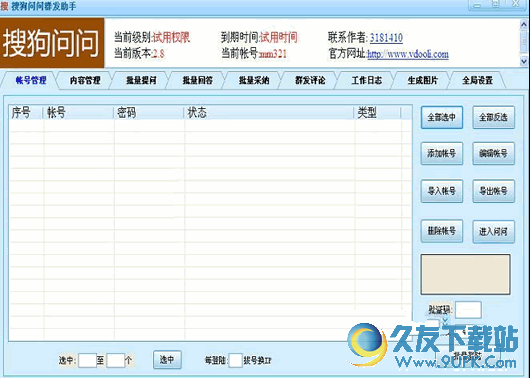Click the 全部反选 button

(493, 117)
